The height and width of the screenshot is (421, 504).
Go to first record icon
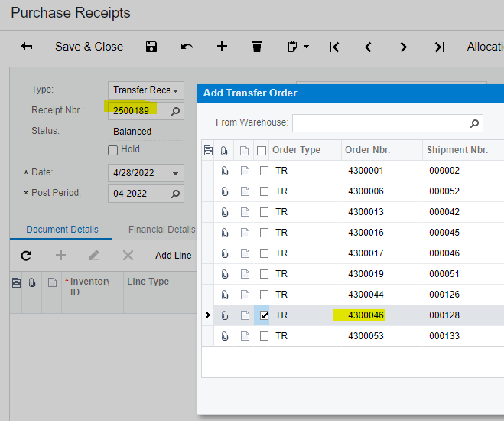click(334, 47)
